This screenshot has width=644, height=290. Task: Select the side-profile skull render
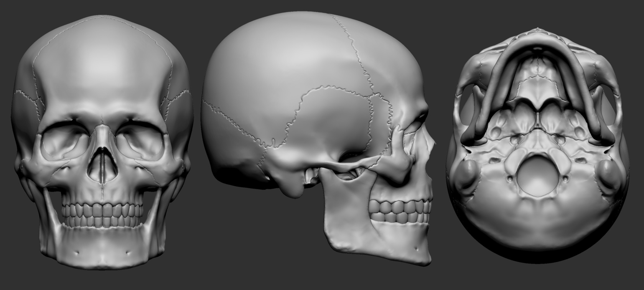318,139
